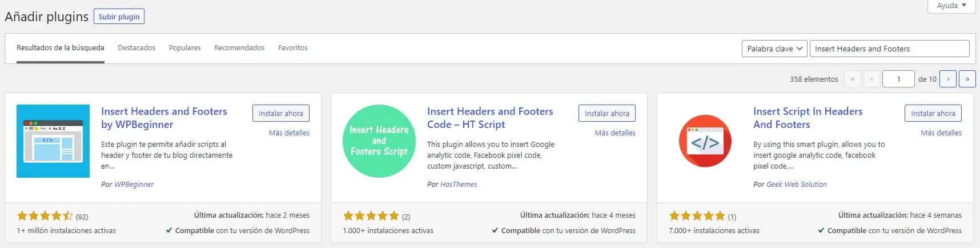Open Insert Headers and Footers by WPBeginner title
980x248 pixels.
point(164,118)
